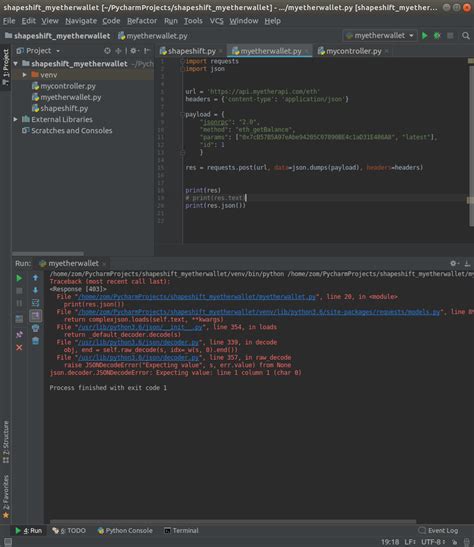
Task: Toggle the 1: Project side tool window
Action: (6, 67)
